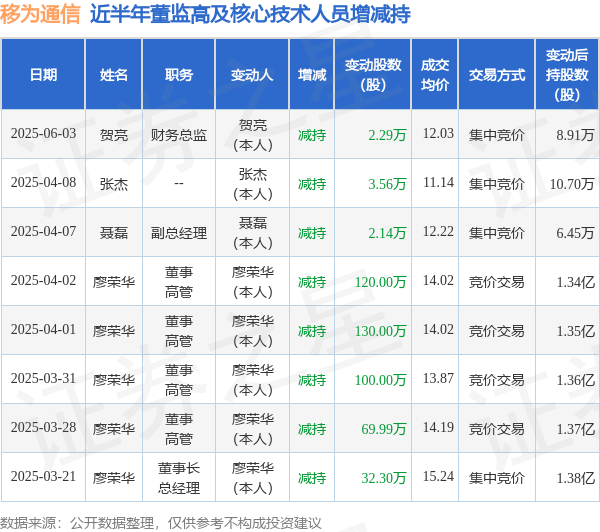Click 减持 in the 2025-03-31 row
600x532 pixels.
[312, 380]
